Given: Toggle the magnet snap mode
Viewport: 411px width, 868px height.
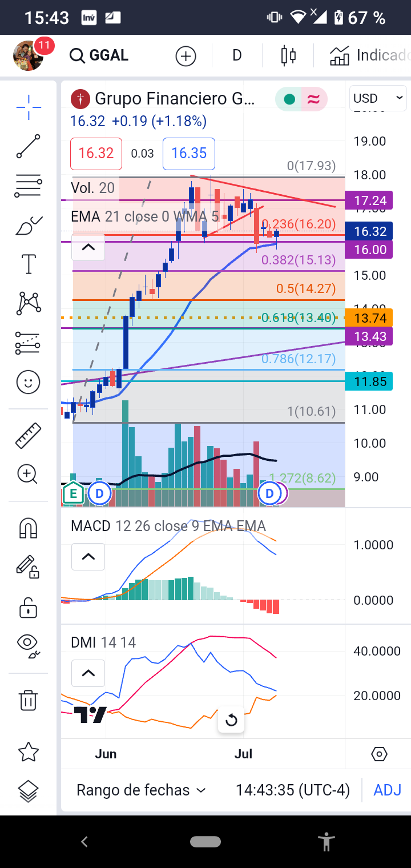Looking at the screenshot, I should [29, 528].
